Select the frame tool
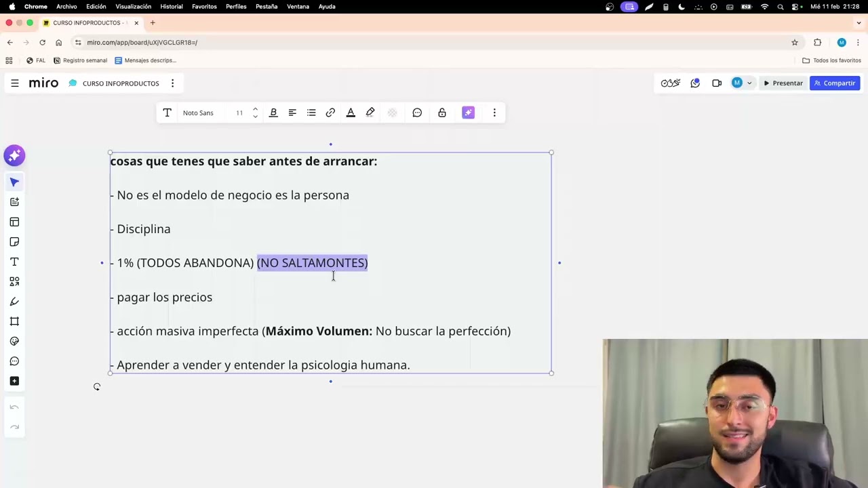The width and height of the screenshot is (868, 488). click(x=14, y=321)
